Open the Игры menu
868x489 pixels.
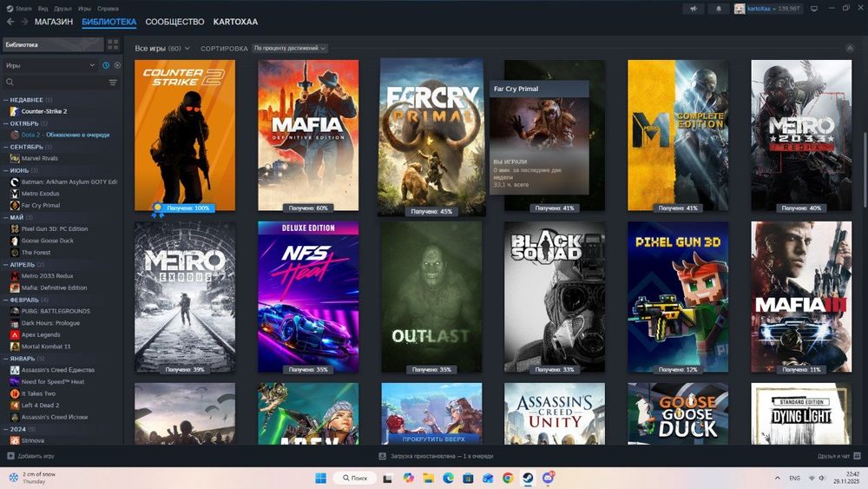click(84, 9)
